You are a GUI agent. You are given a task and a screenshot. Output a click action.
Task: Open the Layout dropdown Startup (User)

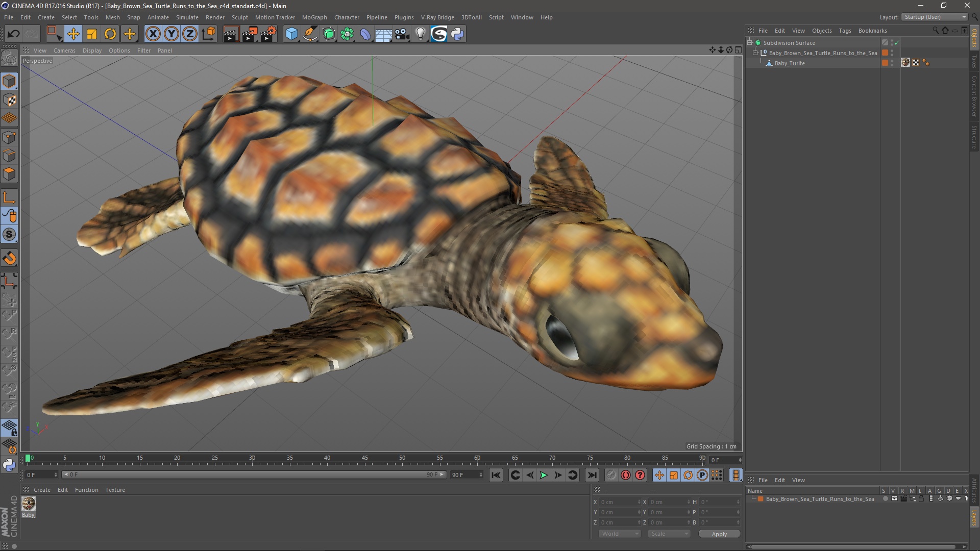coord(935,17)
